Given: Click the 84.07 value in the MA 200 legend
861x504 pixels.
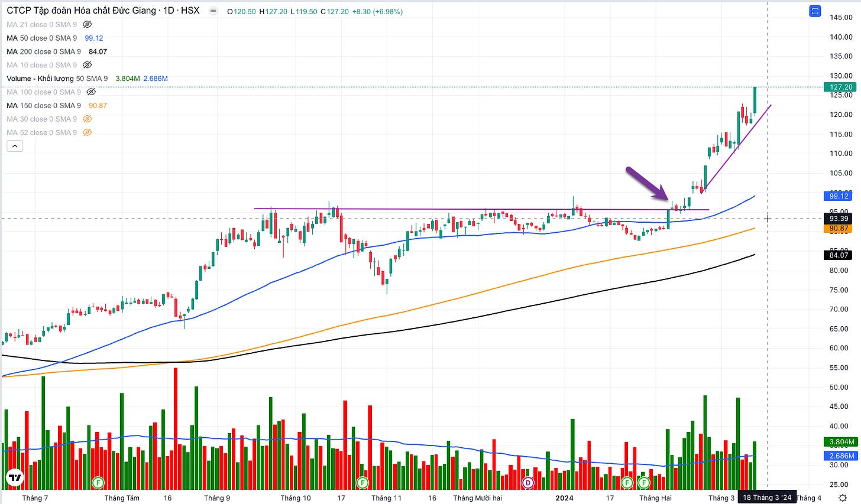Looking at the screenshot, I should tap(98, 51).
